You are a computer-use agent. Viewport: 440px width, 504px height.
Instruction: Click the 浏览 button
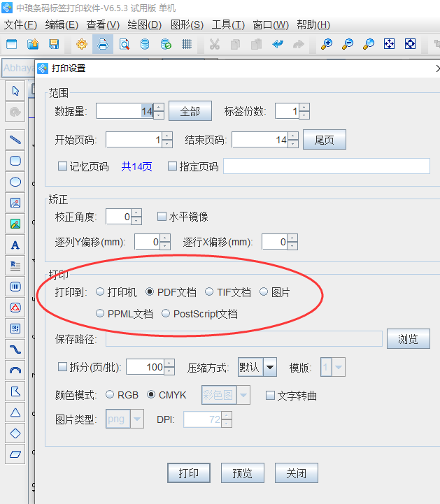pyautogui.click(x=409, y=339)
